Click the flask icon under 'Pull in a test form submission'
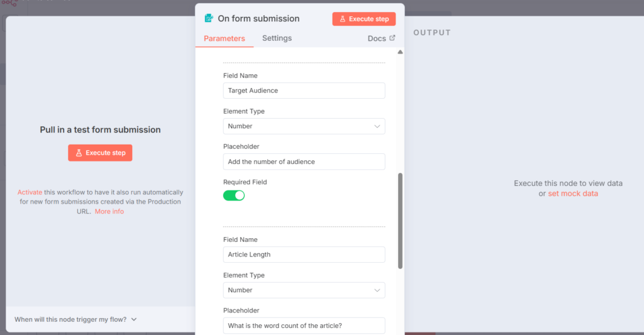Viewport: 644px width, 335px height. (x=79, y=153)
